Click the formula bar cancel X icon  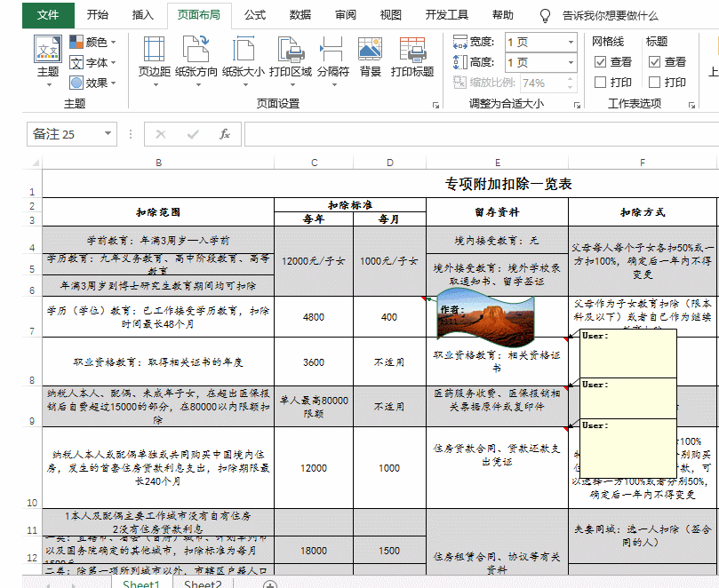pyautogui.click(x=161, y=134)
